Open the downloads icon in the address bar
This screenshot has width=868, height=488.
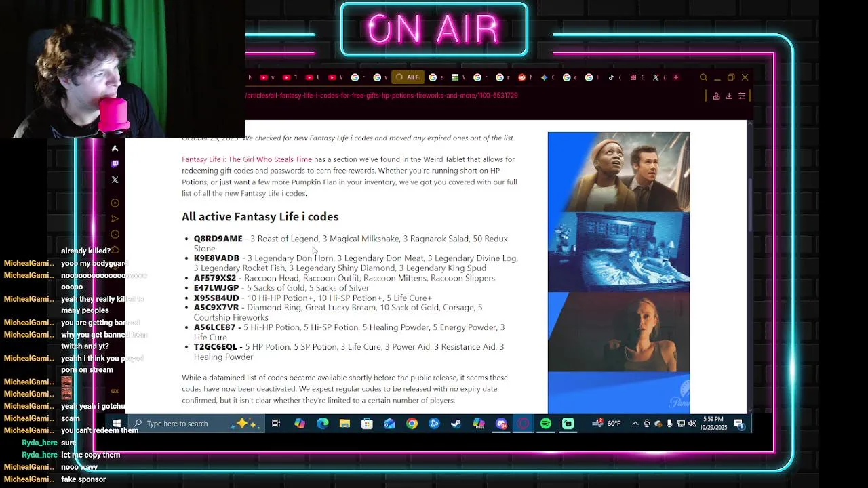click(729, 96)
